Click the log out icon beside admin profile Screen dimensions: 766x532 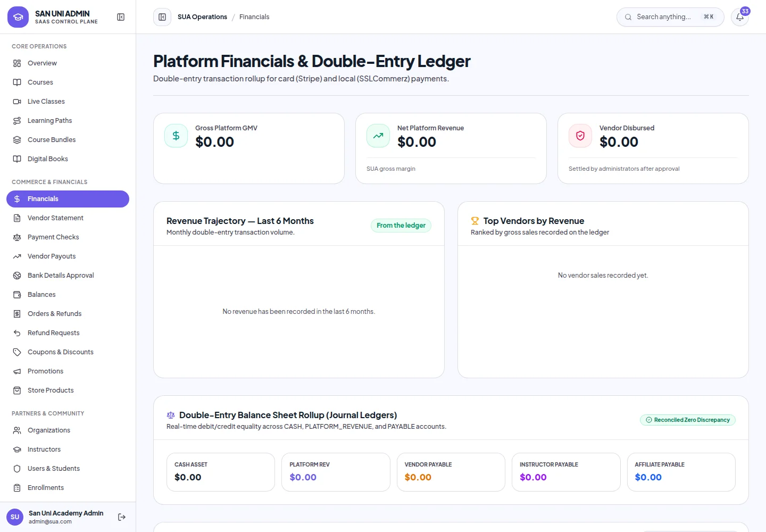[122, 517]
